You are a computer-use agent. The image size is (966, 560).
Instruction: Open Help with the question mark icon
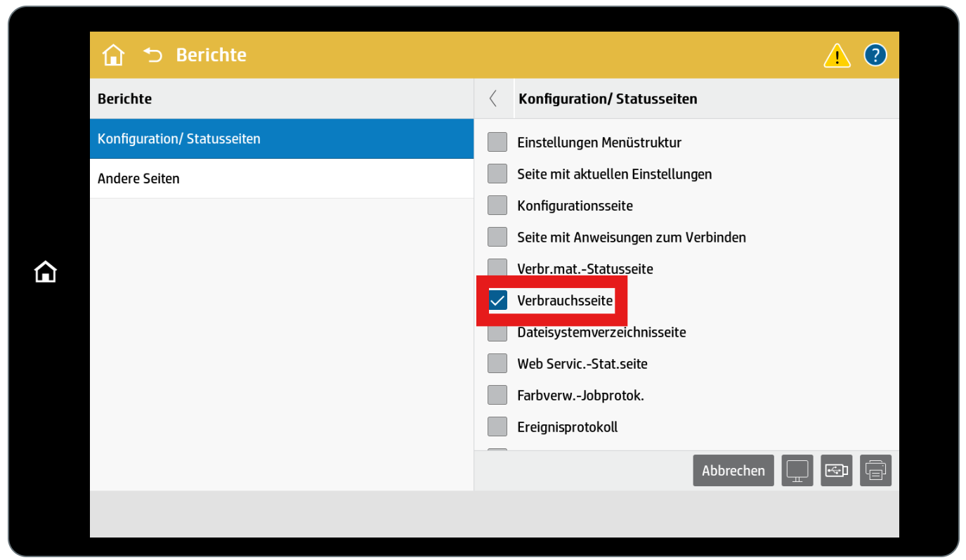pos(875,54)
